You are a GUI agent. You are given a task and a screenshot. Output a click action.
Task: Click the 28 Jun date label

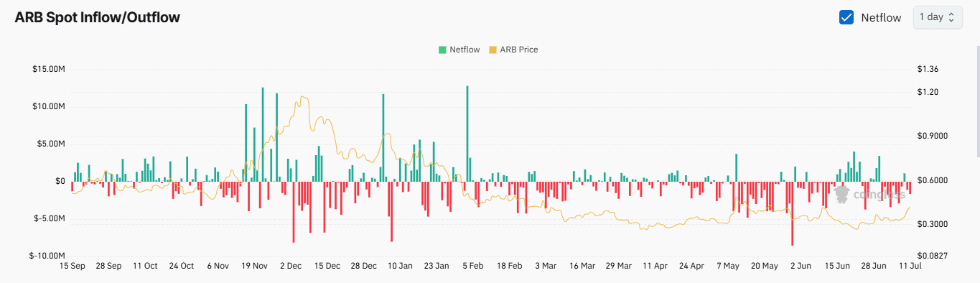point(874,266)
